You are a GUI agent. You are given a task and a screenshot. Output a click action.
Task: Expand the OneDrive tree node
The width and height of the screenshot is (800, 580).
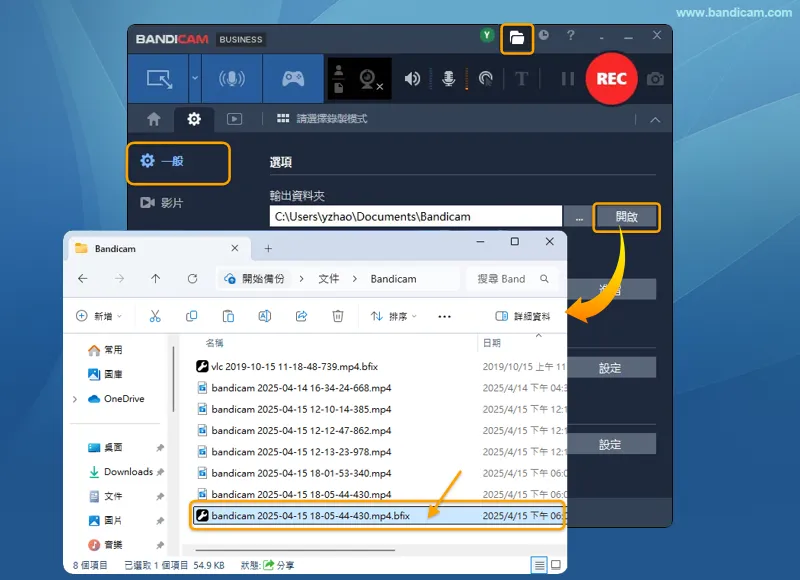75,399
